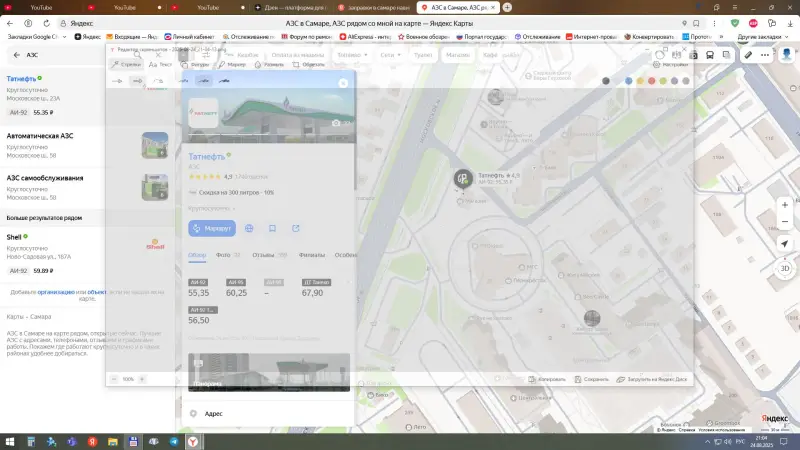The width and height of the screenshot is (800, 450).
Task: Select the Crop tool in screenshot editor
Action: click(x=308, y=65)
